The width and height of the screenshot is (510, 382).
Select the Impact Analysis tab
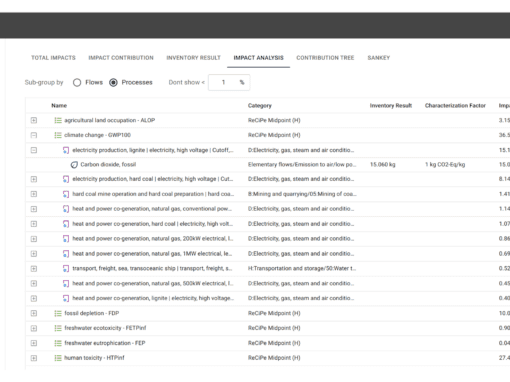point(258,58)
